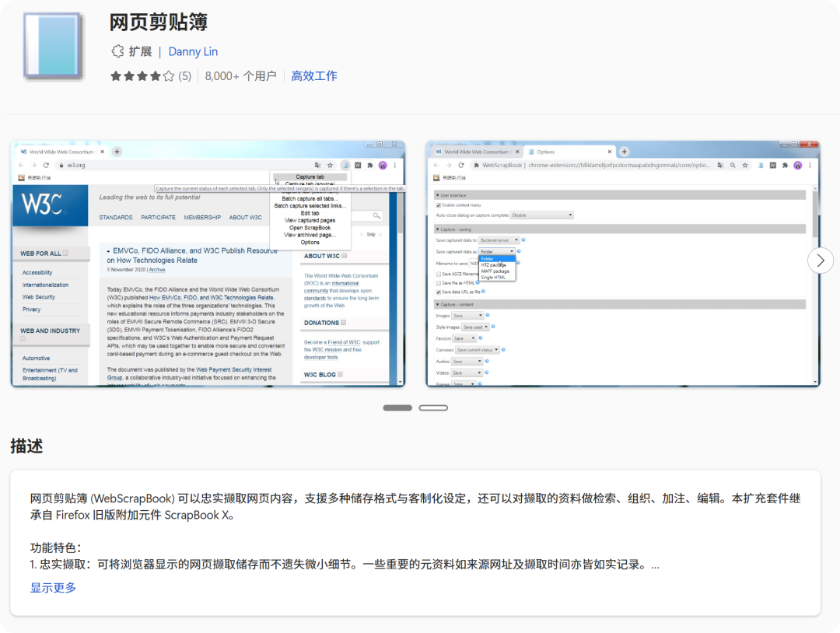
Task: Click the 忠实撷取 feature description line
Action: click(345, 565)
